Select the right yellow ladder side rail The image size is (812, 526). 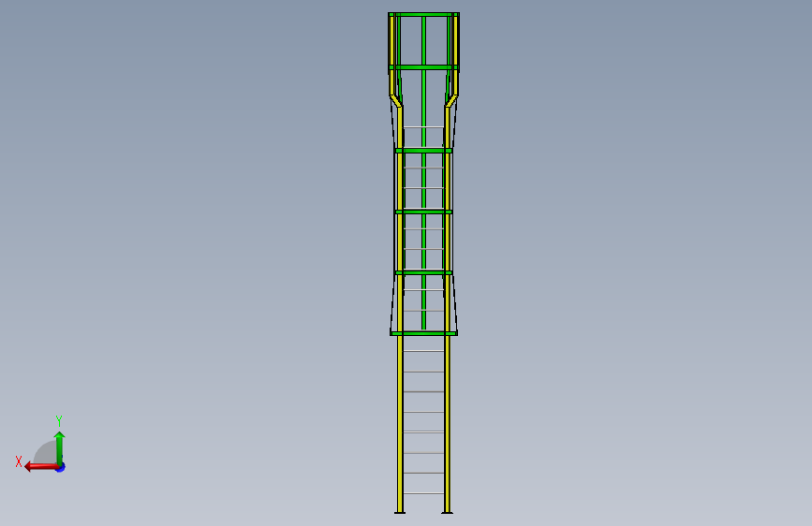click(x=448, y=311)
